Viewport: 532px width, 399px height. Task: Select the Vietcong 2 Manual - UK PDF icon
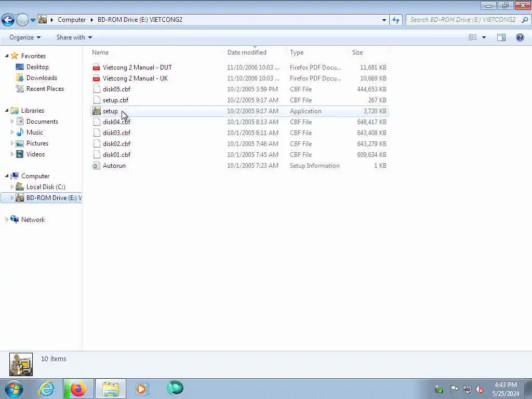point(97,78)
